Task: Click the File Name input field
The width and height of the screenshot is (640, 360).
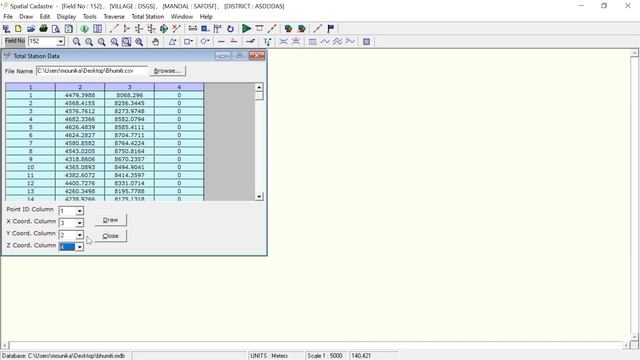Action: pyautogui.click(x=91, y=71)
